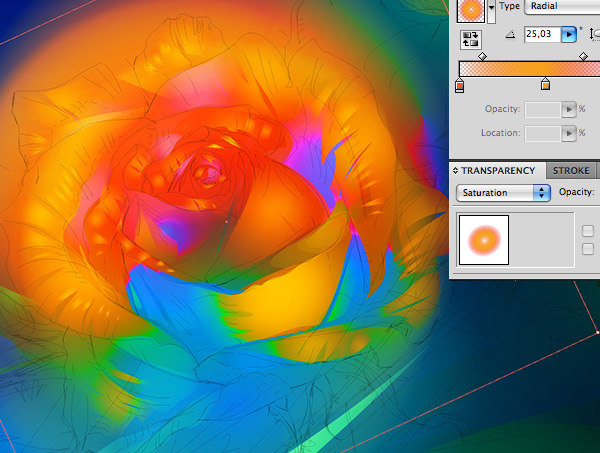Screen dimensions: 600x453
Task: Click the gradient slider bar
Action: (530, 69)
